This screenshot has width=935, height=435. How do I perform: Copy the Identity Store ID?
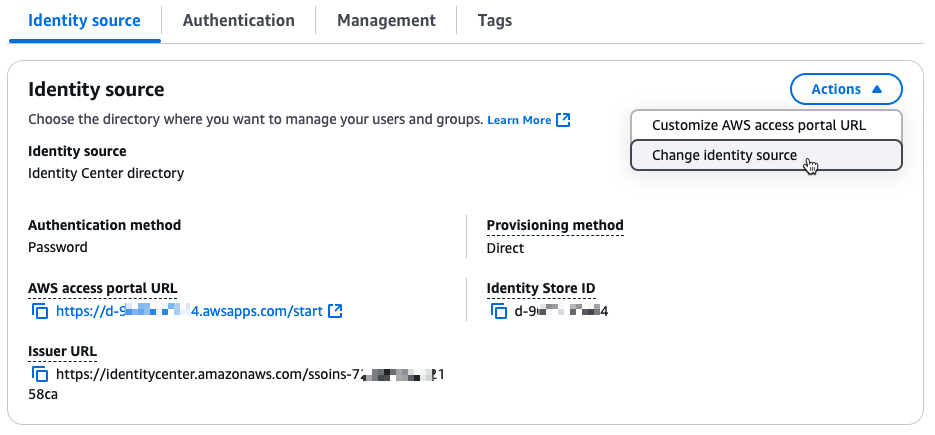pos(500,312)
